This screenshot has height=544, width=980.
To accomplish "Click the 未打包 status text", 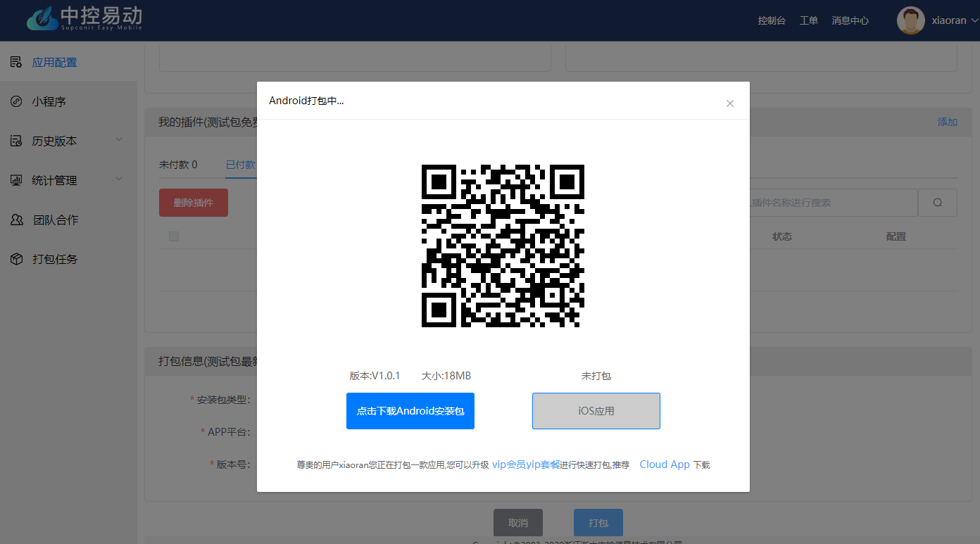I will tap(596, 376).
